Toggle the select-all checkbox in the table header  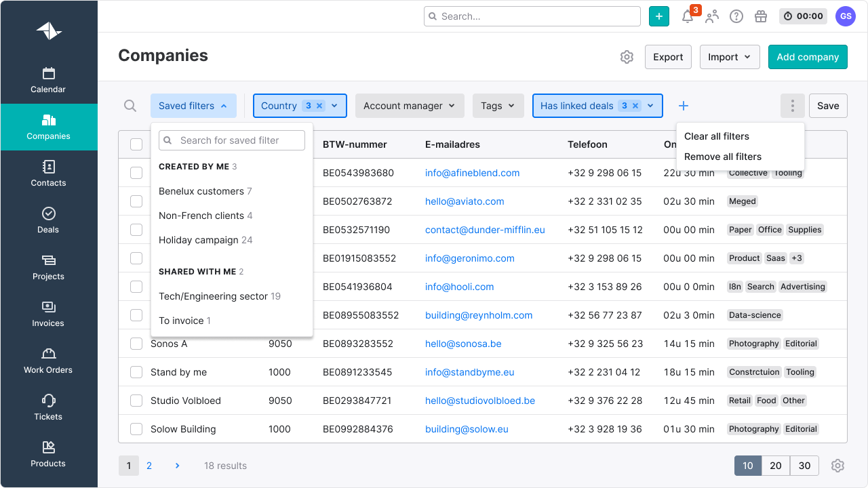136,144
